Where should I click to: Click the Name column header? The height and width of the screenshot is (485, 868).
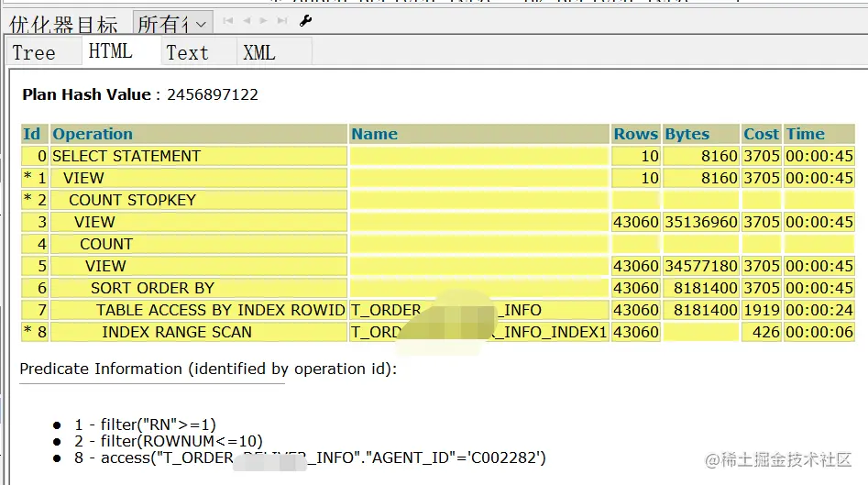[479, 134]
